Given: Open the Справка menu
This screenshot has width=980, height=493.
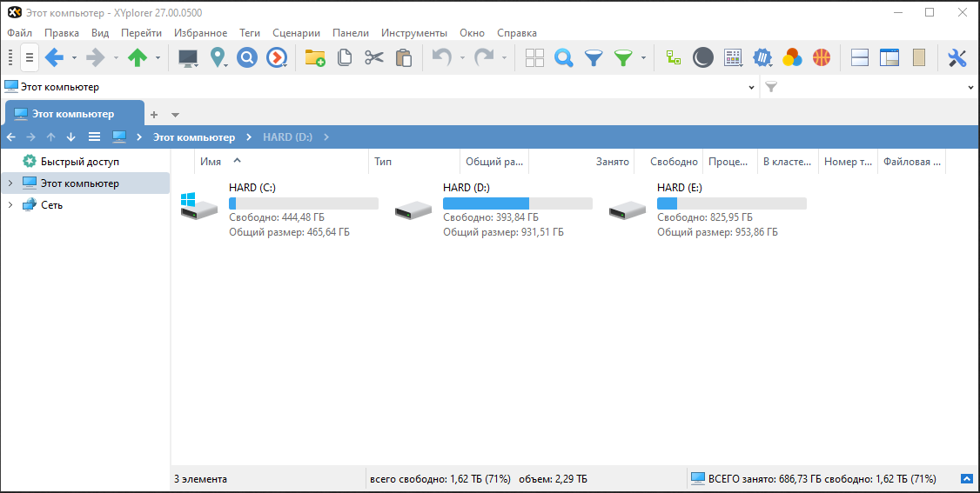Looking at the screenshot, I should pyautogui.click(x=517, y=33).
